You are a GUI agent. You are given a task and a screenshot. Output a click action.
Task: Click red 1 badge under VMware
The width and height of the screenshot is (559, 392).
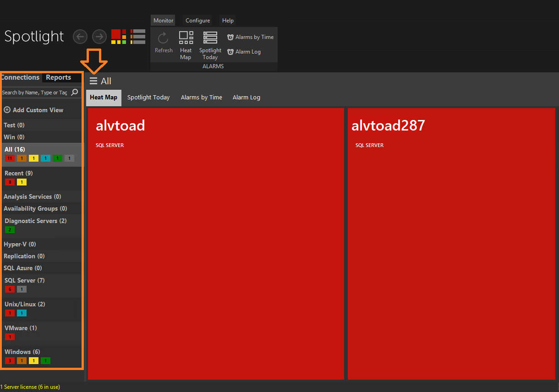(x=10, y=337)
